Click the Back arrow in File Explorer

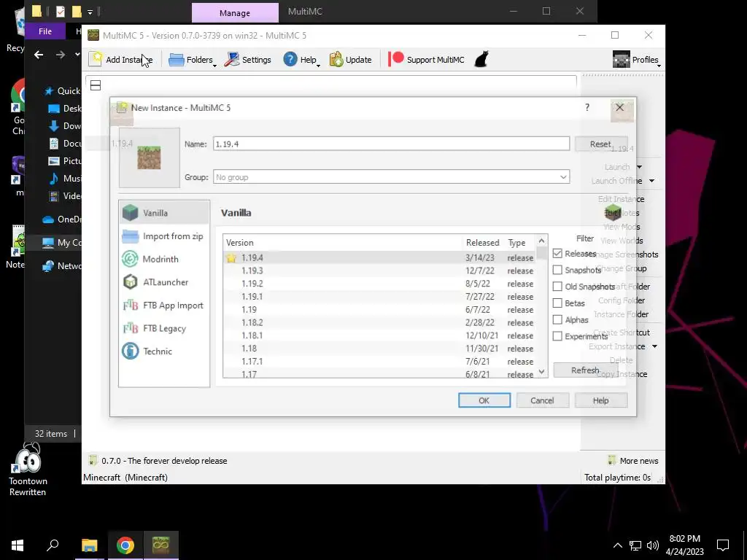[x=39, y=55]
